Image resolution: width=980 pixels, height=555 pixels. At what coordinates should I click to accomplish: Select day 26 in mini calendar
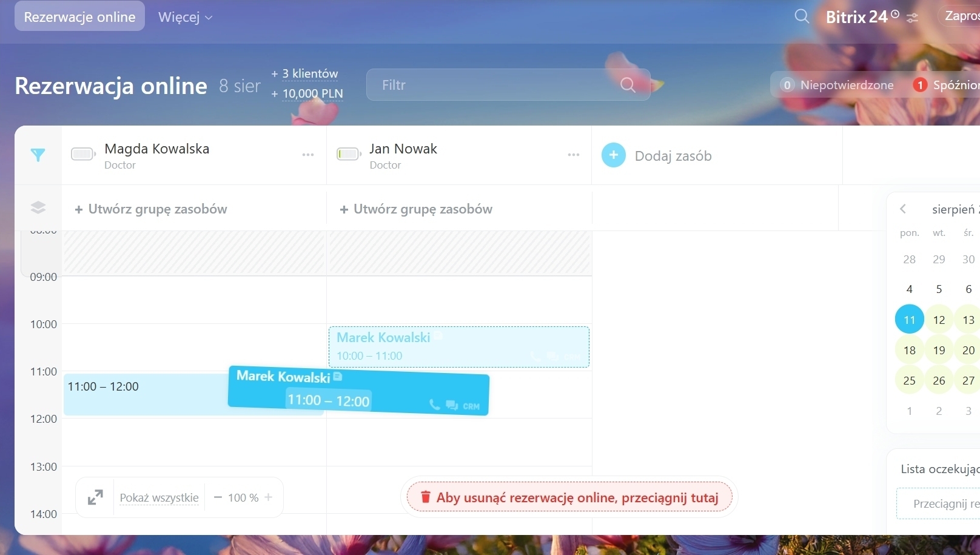click(x=939, y=380)
